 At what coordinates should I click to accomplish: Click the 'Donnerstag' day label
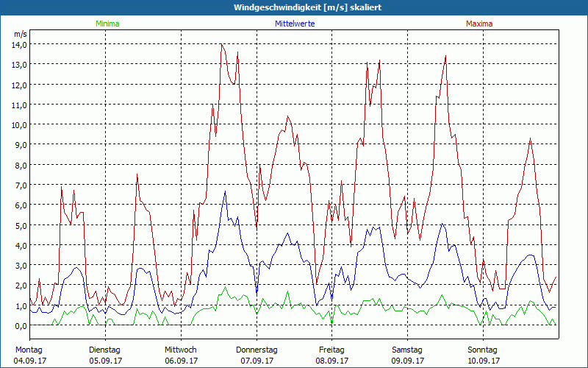(257, 350)
